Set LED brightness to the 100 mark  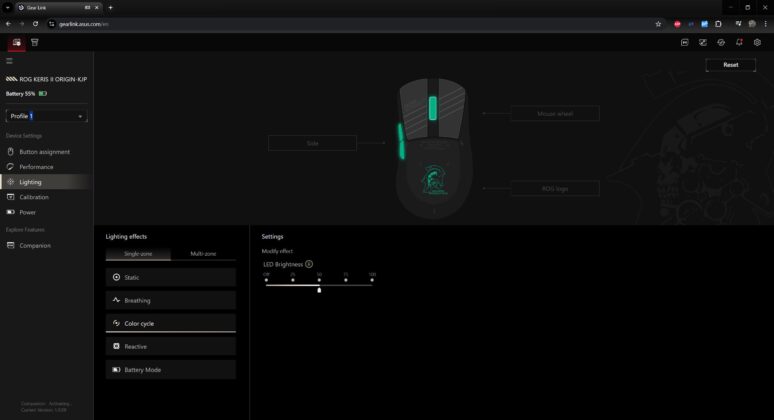point(372,280)
